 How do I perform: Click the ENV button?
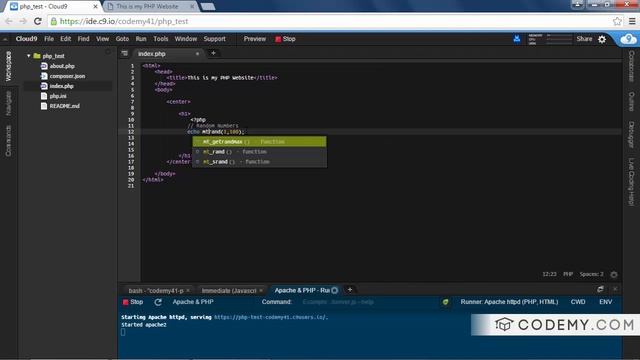pos(606,302)
